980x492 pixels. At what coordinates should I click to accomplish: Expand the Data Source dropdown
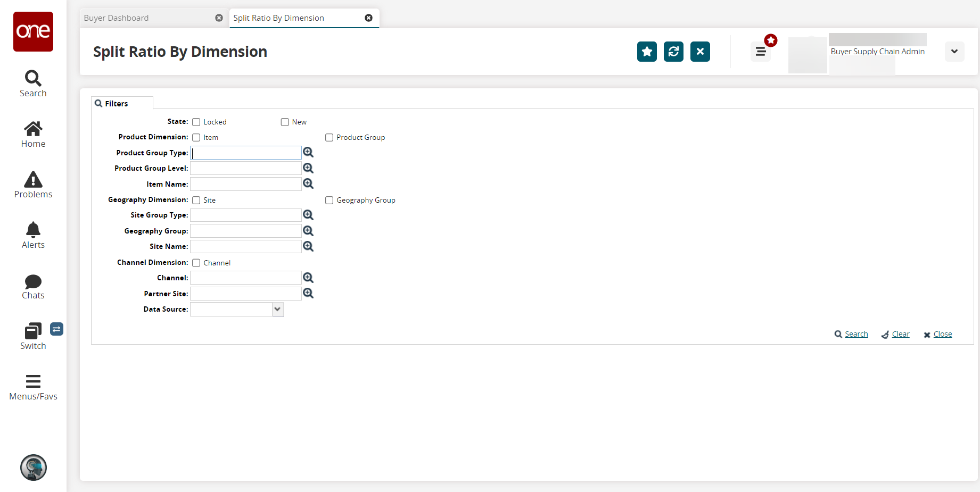tap(277, 310)
